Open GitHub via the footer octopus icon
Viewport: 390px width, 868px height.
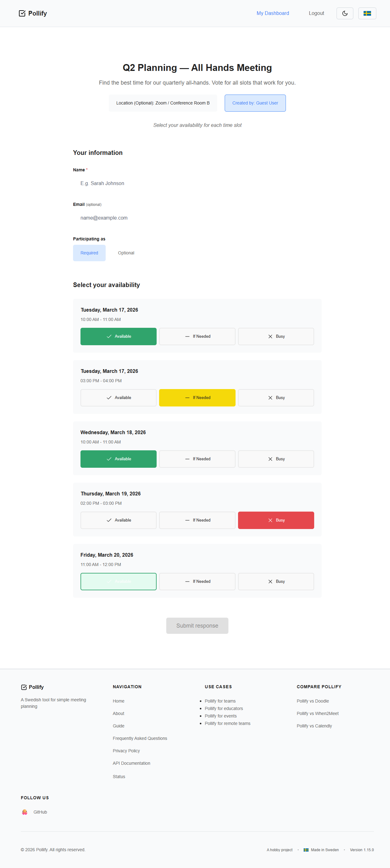tap(24, 812)
